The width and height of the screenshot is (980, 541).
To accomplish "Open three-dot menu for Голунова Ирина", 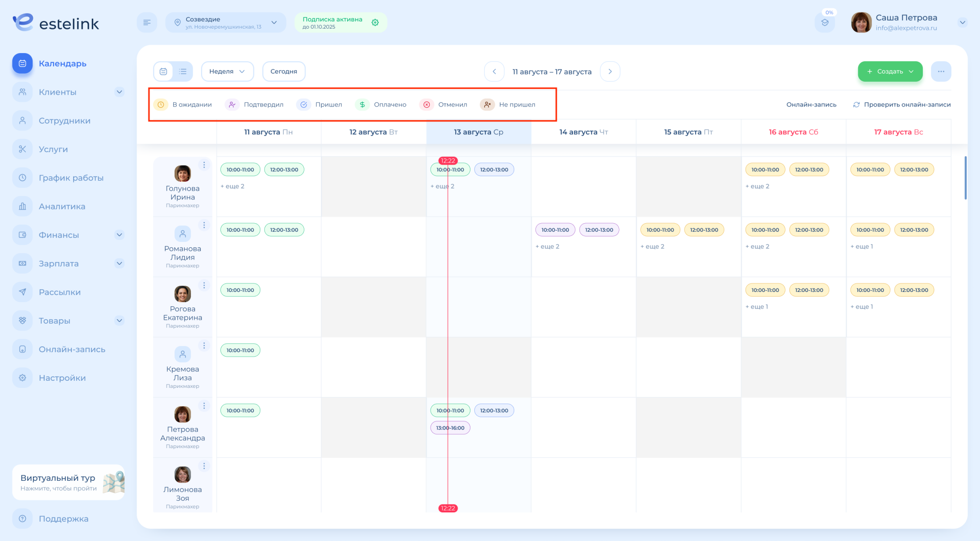I will 204,165.
